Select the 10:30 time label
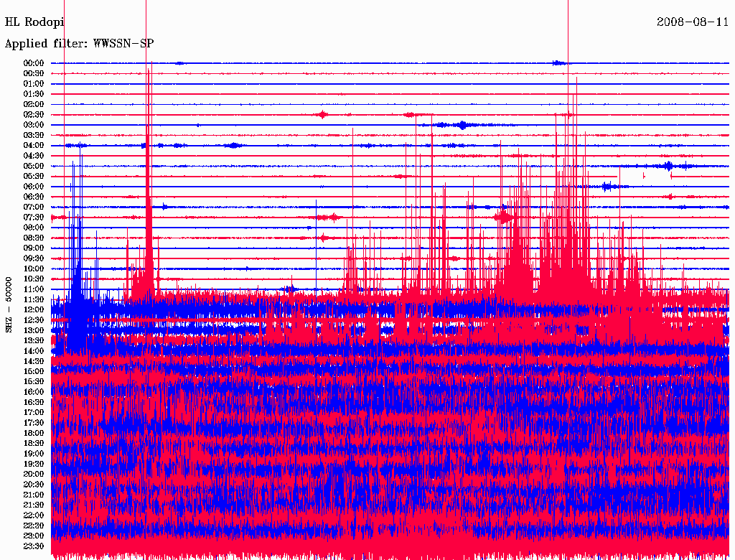Viewport: 735px width, 560px height. [34, 279]
